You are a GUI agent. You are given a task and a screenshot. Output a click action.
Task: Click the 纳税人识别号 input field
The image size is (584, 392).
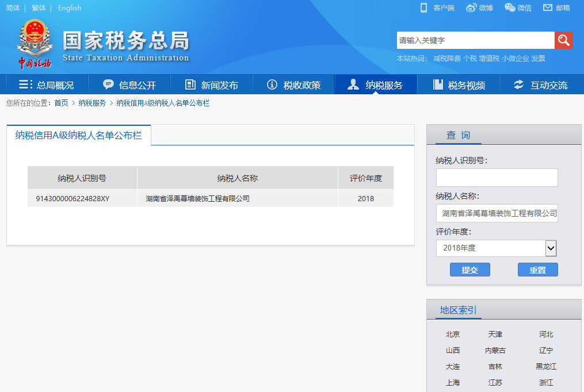tap(497, 178)
